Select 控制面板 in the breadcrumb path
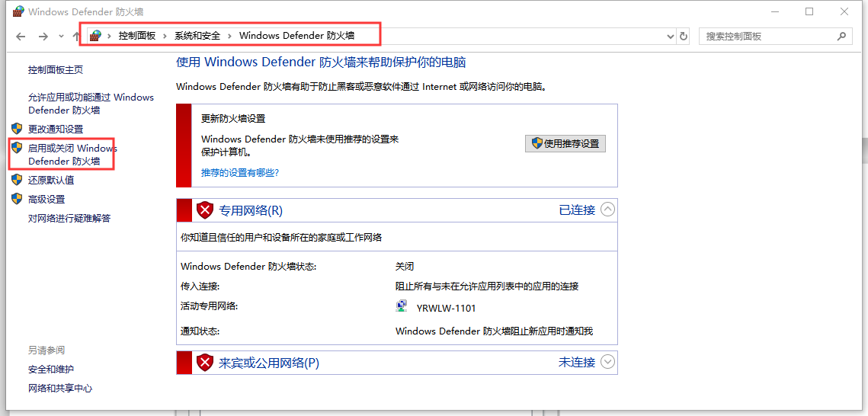The height and width of the screenshot is (416, 868). (137, 36)
